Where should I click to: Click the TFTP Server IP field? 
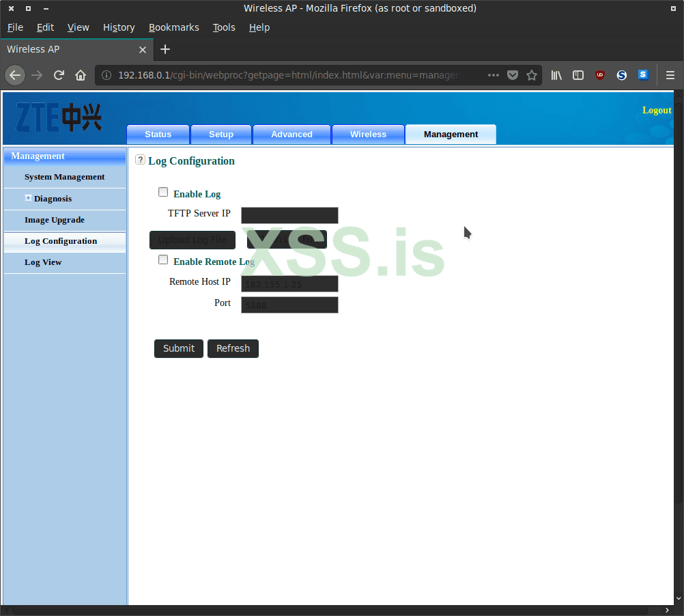[289, 215]
